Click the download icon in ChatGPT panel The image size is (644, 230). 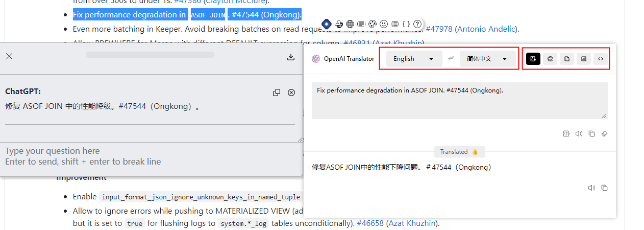[x=291, y=57]
